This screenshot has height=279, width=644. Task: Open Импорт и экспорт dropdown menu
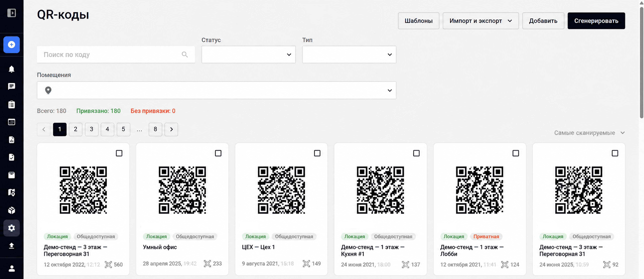pyautogui.click(x=481, y=21)
